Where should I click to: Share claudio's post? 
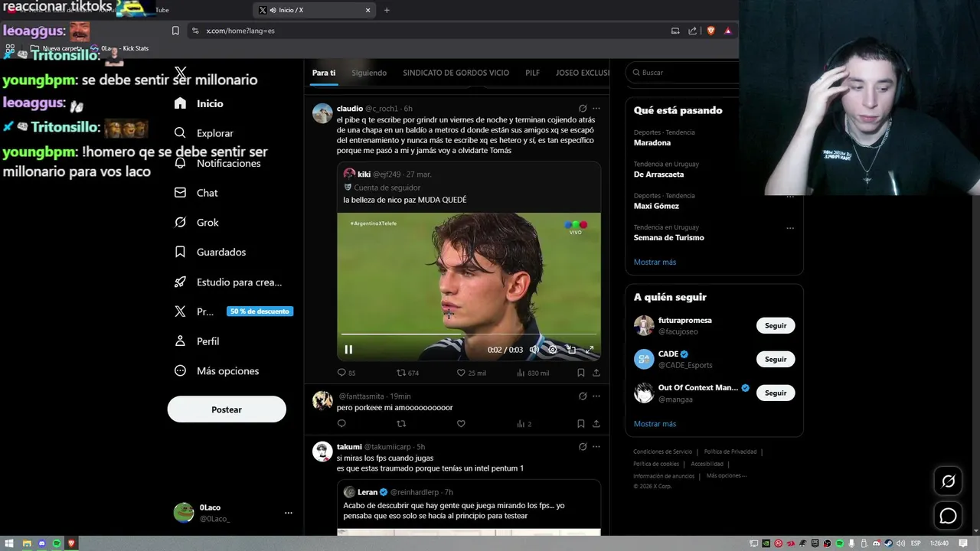(x=596, y=373)
